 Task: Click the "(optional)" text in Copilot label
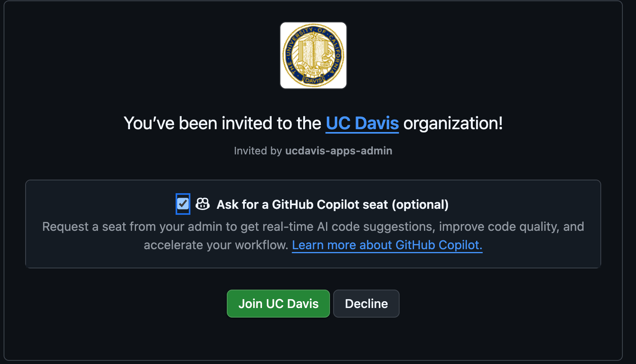[420, 205]
